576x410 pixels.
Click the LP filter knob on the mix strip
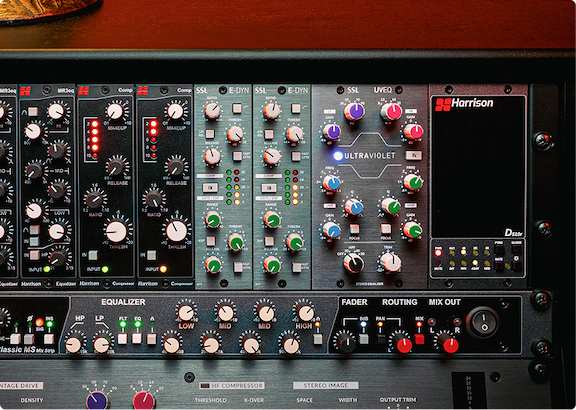[101, 345]
